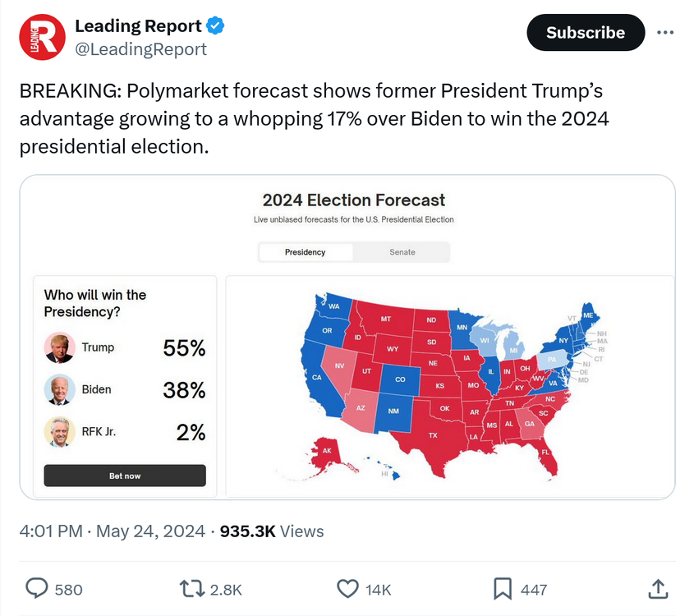Viewport: 694px width, 616px height.
Task: Switch to the Senate tab
Action: coord(402,252)
